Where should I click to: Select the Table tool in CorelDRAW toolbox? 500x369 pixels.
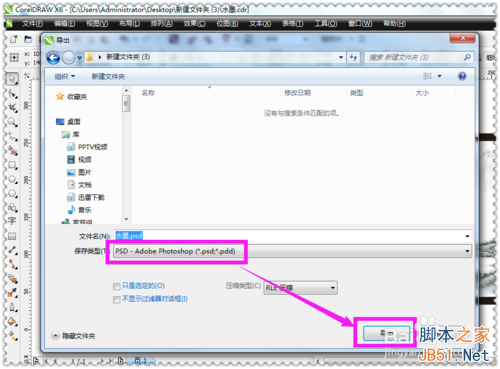coord(12,236)
